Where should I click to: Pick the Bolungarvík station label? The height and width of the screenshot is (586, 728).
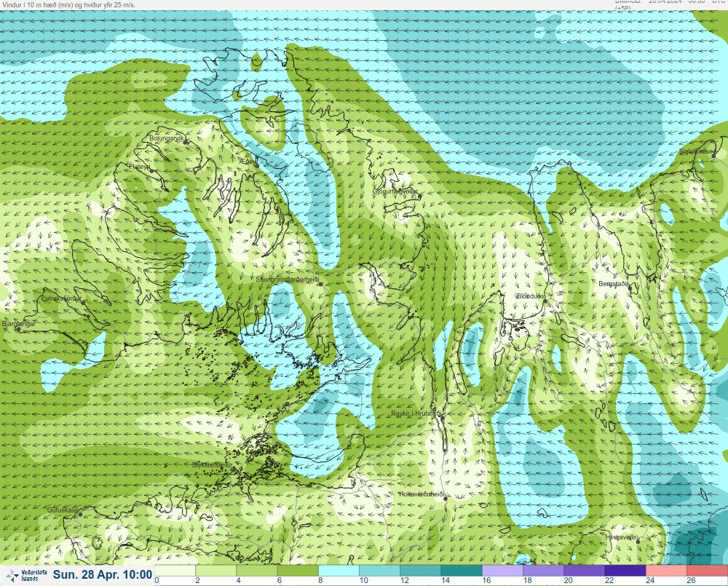[166, 138]
